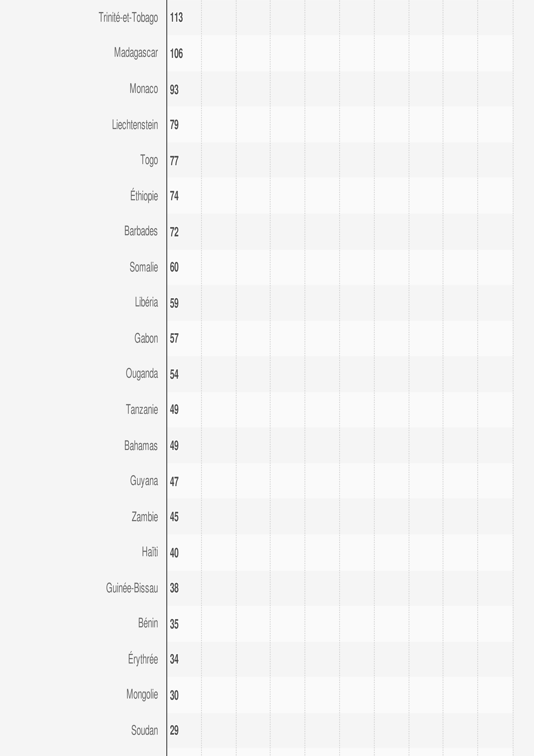Click the value 54 for Ouganda
The image size is (534, 756).
click(x=174, y=374)
